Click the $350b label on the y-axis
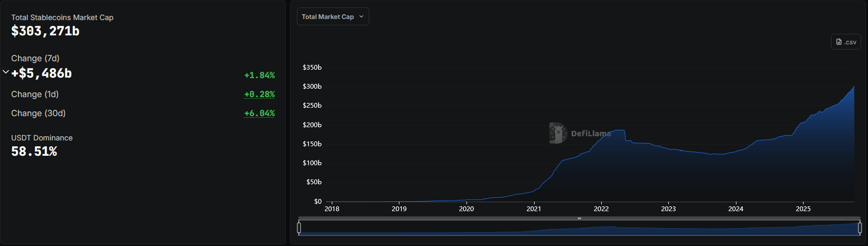 (312, 68)
